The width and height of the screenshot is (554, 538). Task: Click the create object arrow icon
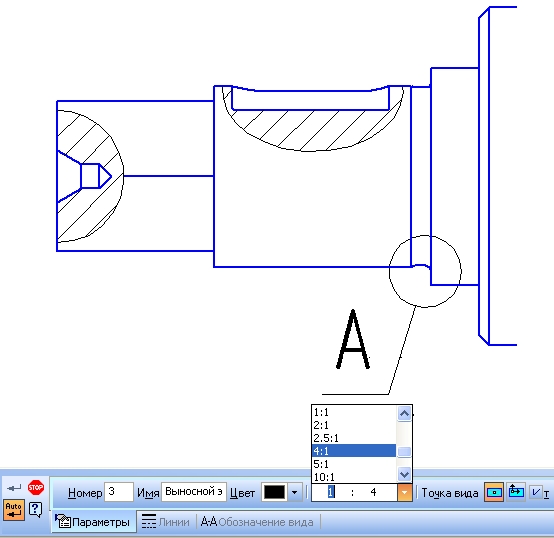pos(14,488)
